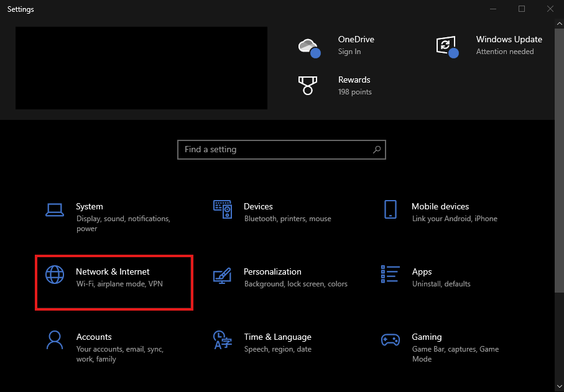Click 'Uninstall, defaults' description
The height and width of the screenshot is (392, 564).
pos(441,284)
